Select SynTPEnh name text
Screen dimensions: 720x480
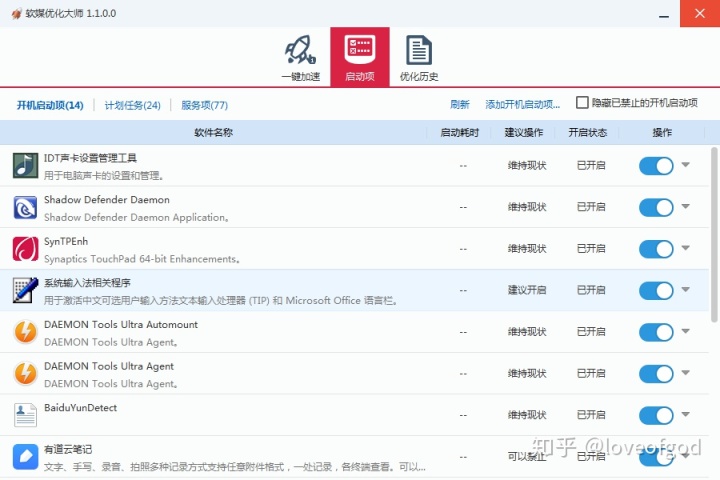[66, 242]
